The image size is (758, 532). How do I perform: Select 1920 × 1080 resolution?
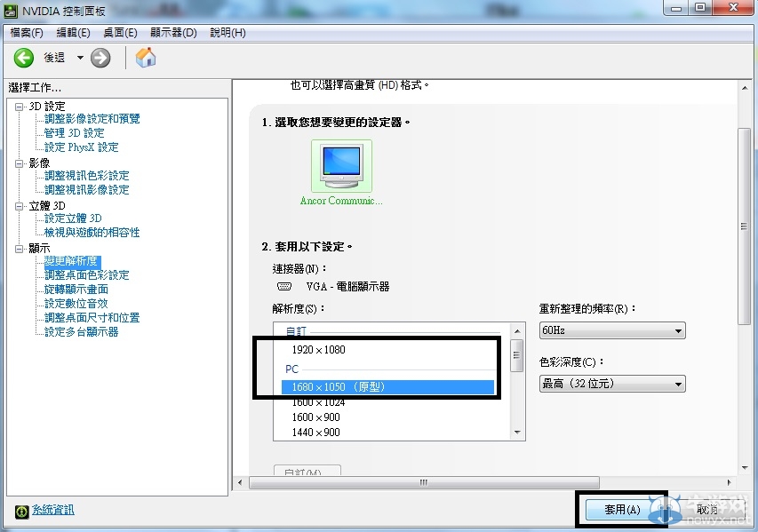tap(318, 350)
